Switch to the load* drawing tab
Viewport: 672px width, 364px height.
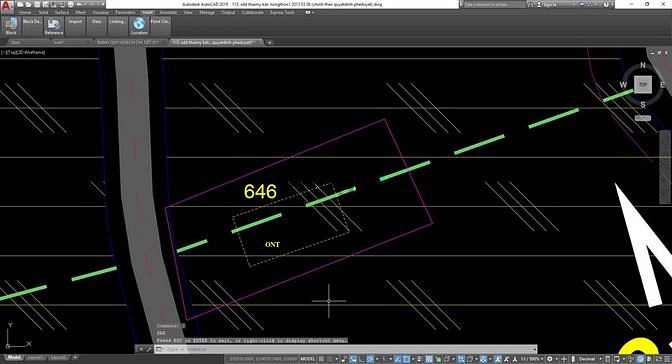click(x=59, y=42)
